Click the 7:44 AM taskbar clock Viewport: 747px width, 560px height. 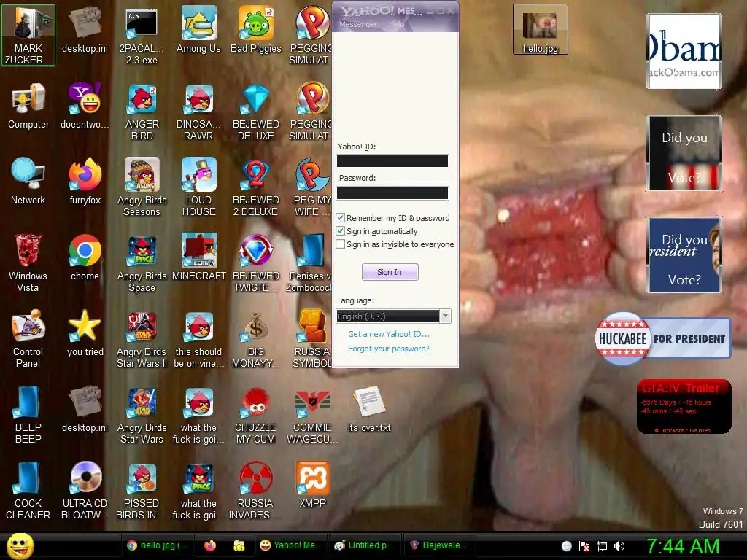pyautogui.click(x=683, y=546)
